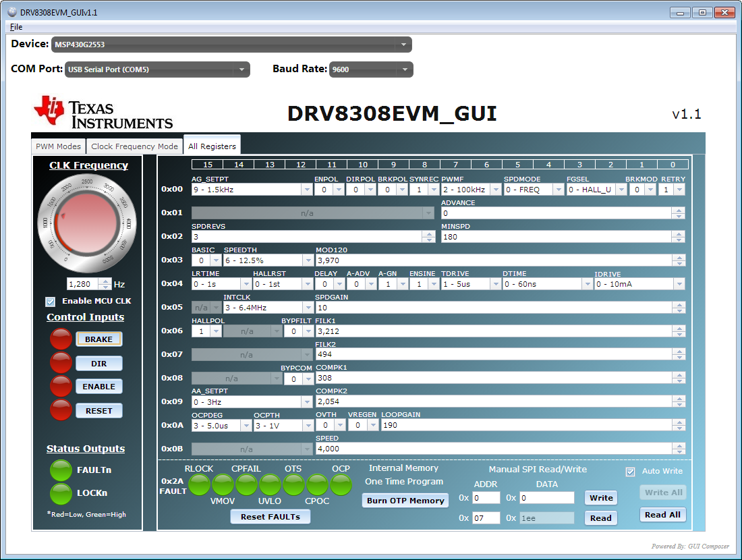The width and height of the screenshot is (742, 560).
Task: Expand the OCPDEG 5.0us dropdown
Action: pyautogui.click(x=246, y=426)
